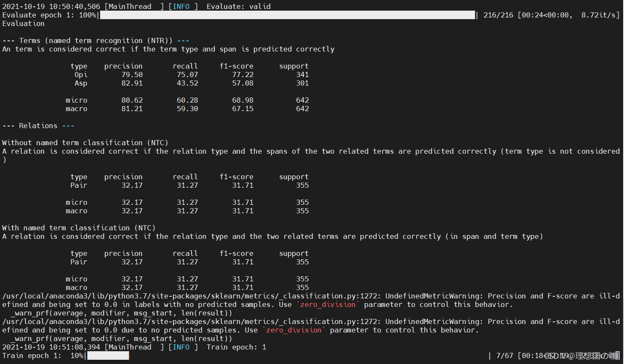Image resolution: width=624 pixels, height=364 pixels.
Task: Click the line ending '(term type is not considered'
Action: point(311,151)
